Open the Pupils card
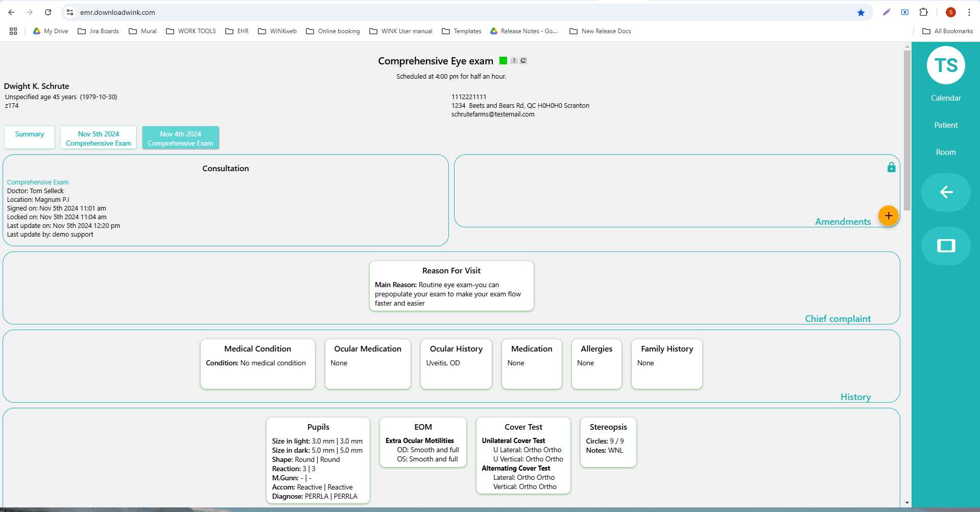Viewport: 980px width, 512px height. 318,460
